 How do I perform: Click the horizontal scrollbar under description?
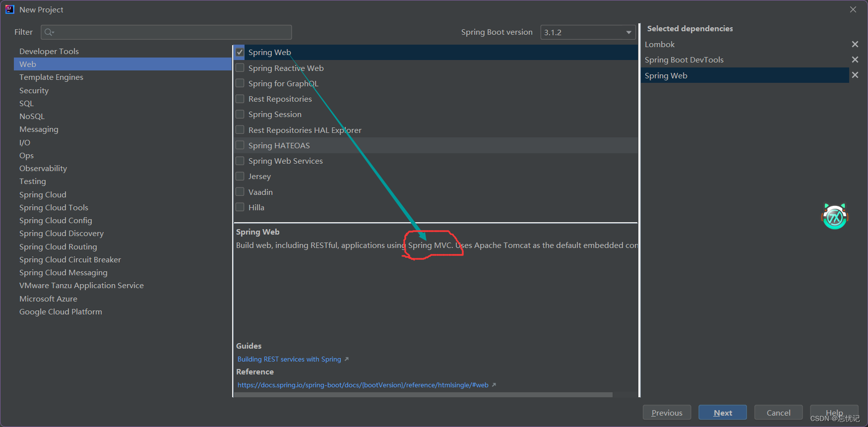tap(423, 395)
